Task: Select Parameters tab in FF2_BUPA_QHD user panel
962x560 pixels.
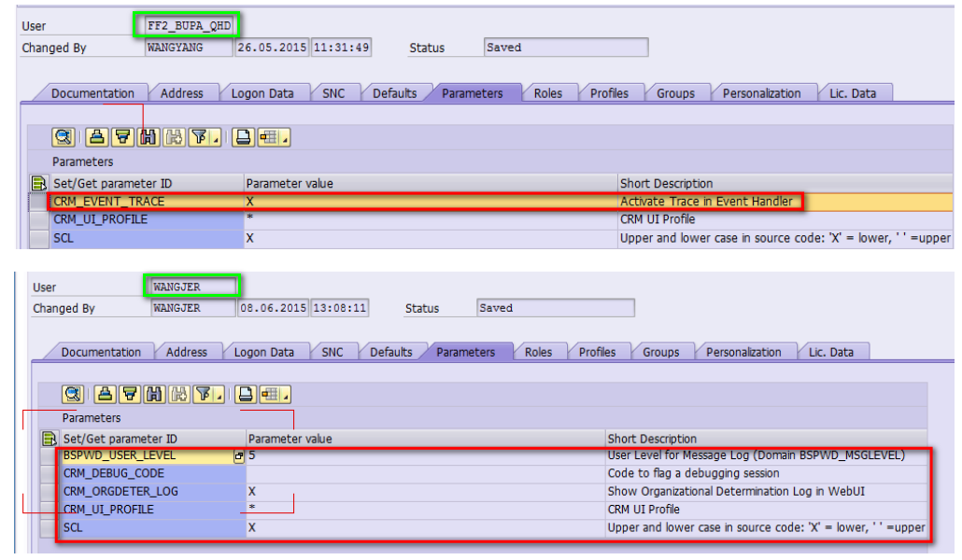Action: [x=472, y=93]
